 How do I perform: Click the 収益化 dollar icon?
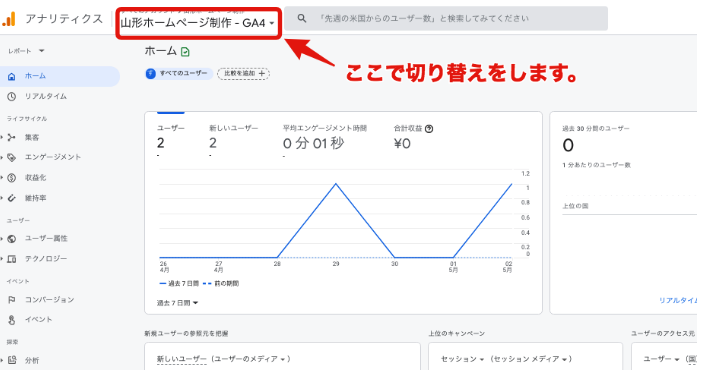pos(12,178)
